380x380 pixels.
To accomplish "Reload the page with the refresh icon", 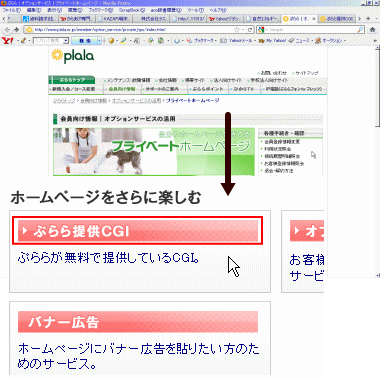I will [250, 30].
